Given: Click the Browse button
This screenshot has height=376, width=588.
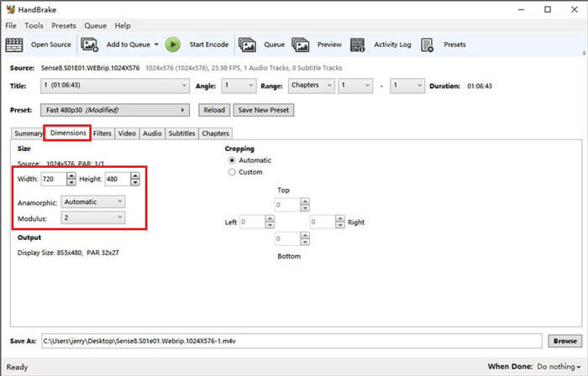Looking at the screenshot, I should pyautogui.click(x=564, y=342).
